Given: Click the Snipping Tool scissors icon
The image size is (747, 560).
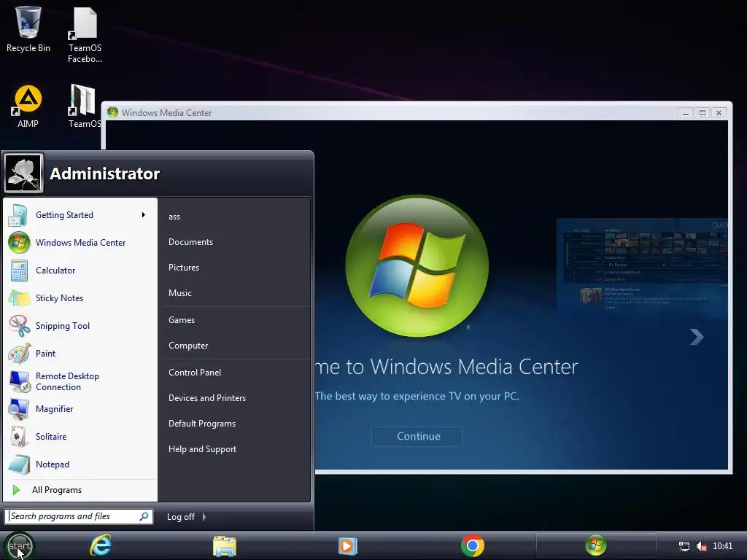Looking at the screenshot, I should point(19,326).
